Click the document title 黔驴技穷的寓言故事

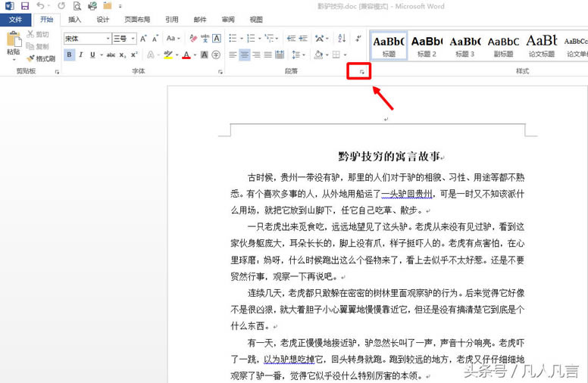[x=389, y=157]
